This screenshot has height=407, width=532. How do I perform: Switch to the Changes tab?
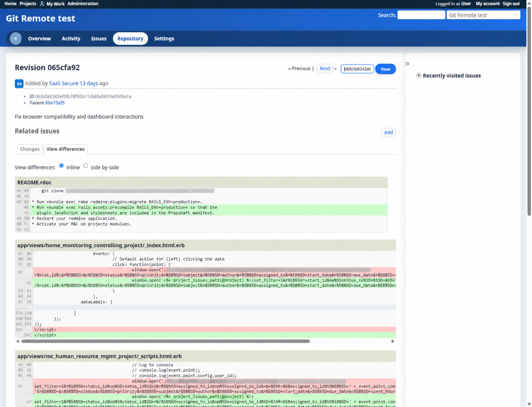[x=30, y=149]
